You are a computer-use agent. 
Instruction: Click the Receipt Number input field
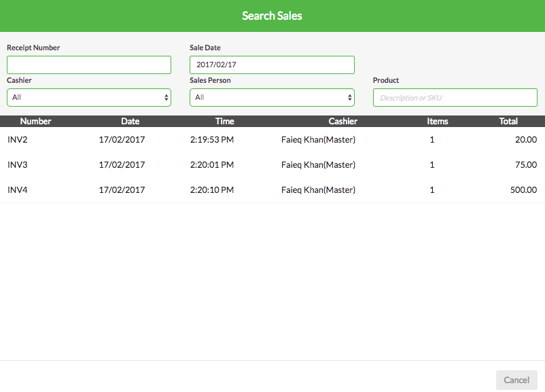pos(89,65)
